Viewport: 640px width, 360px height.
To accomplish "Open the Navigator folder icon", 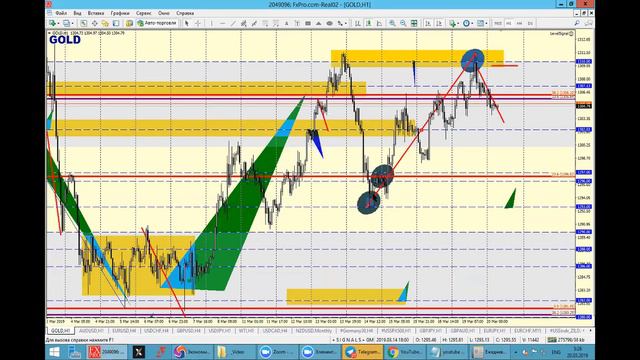I will (105, 23).
